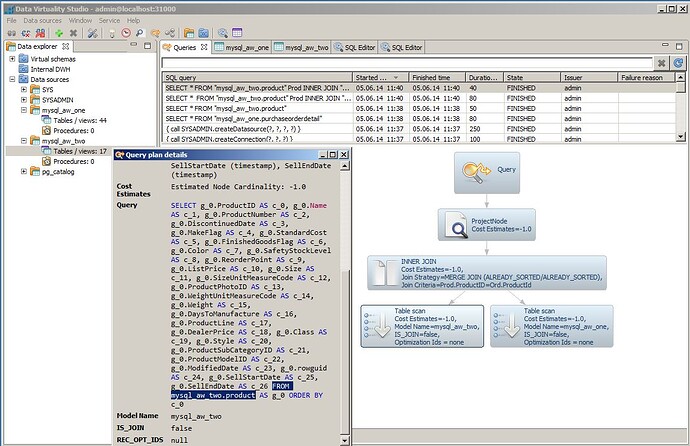Screen dimensions: 690x446
Task: Open the Help menu
Action: coord(133,20)
